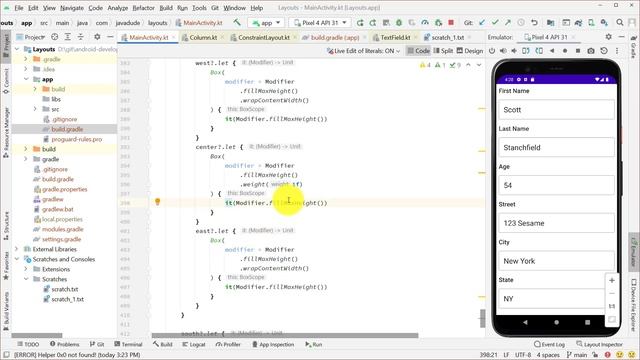
Task: Collapse the Layouts project root node
Action: click(x=17, y=49)
